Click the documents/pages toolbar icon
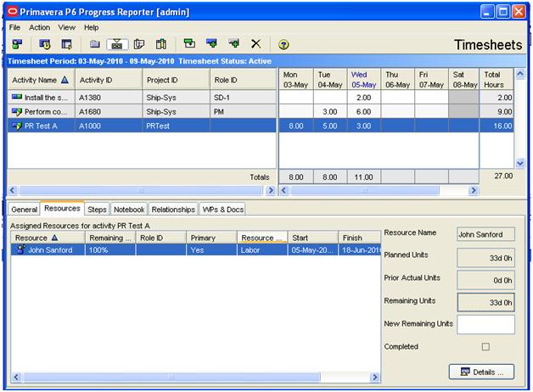 tap(139, 44)
